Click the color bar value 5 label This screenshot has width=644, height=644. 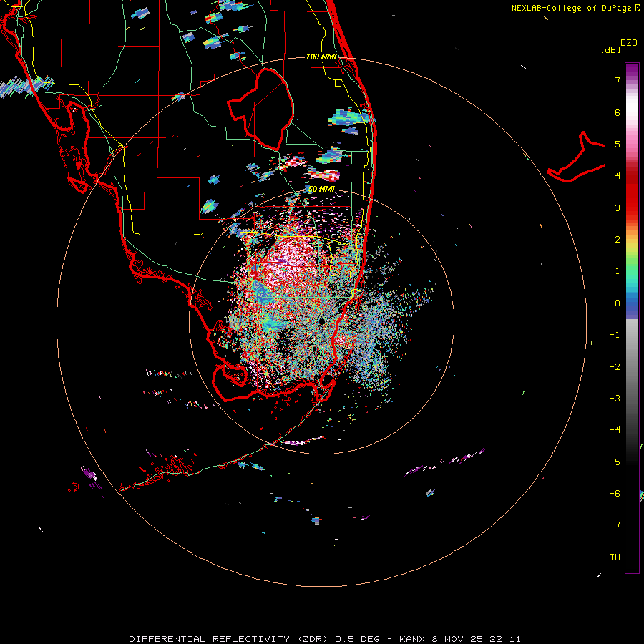pos(618,144)
